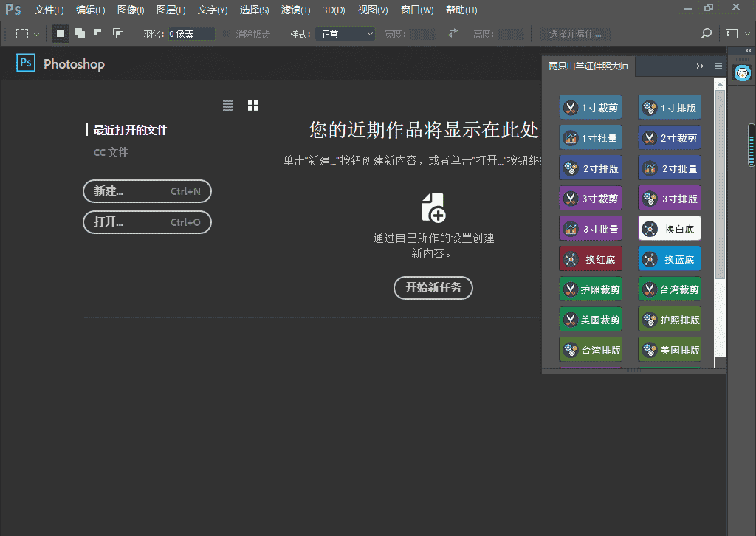Open the workspace switcher dropdown

pyautogui.click(x=735, y=33)
